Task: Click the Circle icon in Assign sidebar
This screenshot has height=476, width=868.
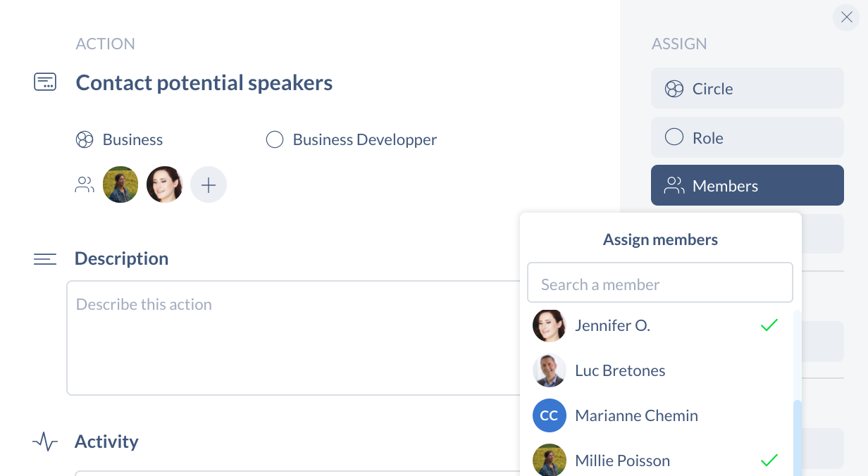Action: pyautogui.click(x=674, y=89)
